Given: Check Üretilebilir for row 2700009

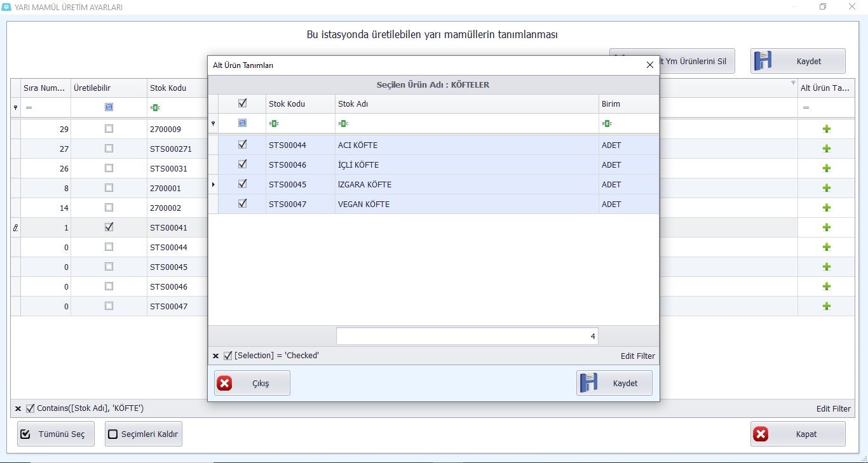Looking at the screenshot, I should [x=109, y=128].
